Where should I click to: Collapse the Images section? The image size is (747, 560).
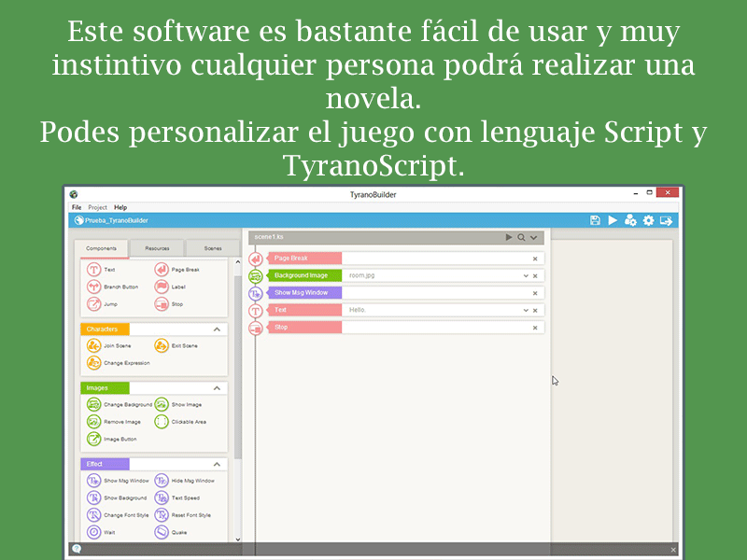[217, 388]
